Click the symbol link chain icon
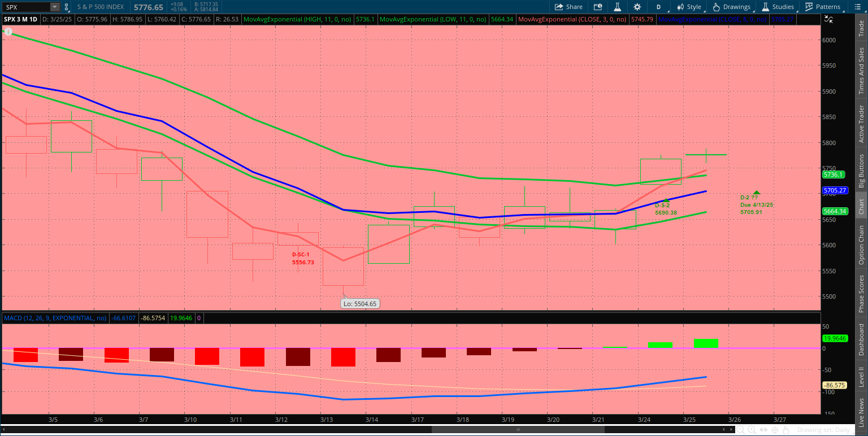This screenshot has height=436, width=868. tap(67, 7)
